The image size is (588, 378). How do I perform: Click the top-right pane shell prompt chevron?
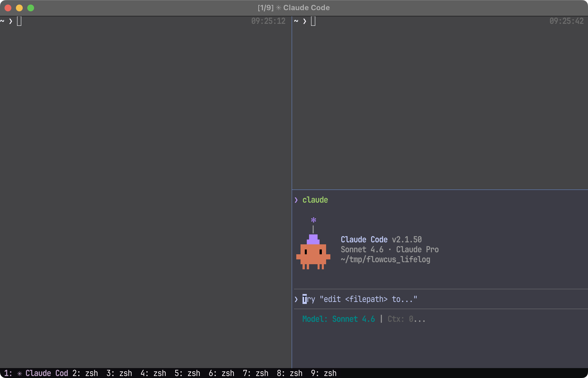click(305, 21)
